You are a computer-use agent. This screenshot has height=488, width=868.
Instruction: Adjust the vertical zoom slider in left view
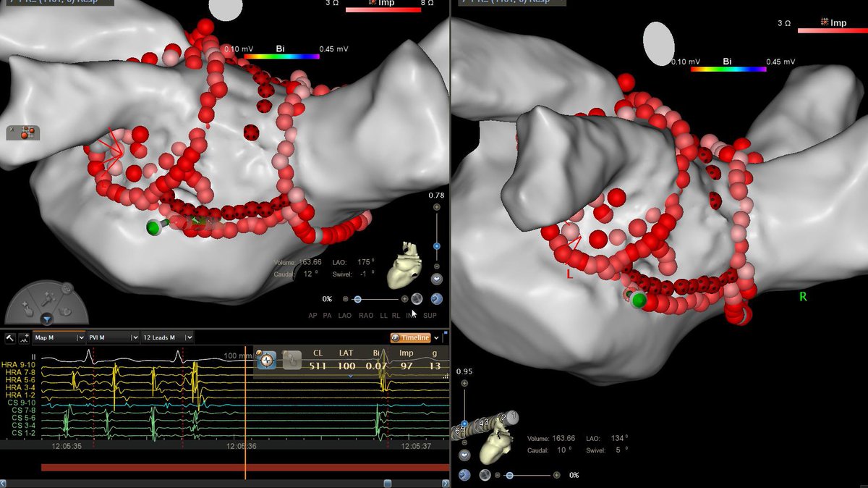(436, 246)
